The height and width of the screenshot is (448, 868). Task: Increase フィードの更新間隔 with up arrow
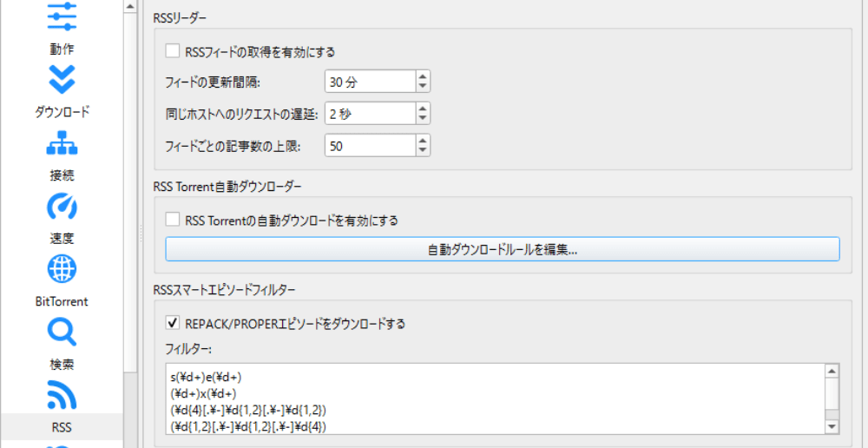[422, 77]
